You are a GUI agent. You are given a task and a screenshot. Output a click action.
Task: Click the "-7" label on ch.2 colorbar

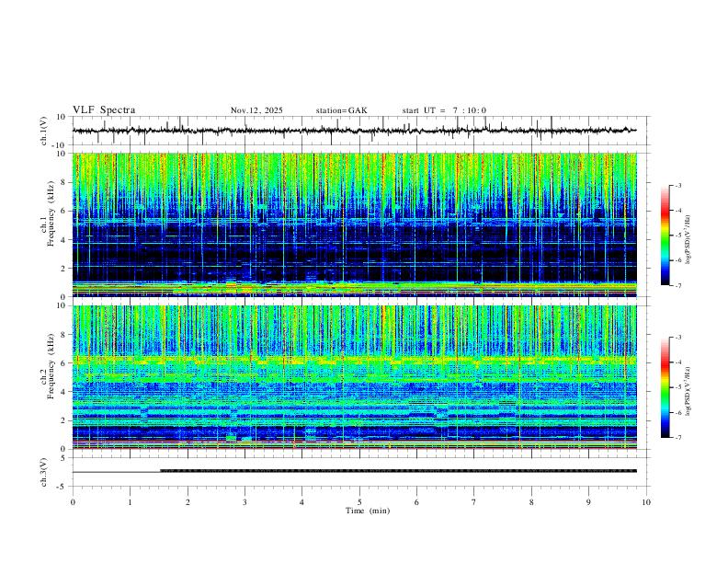point(677,438)
